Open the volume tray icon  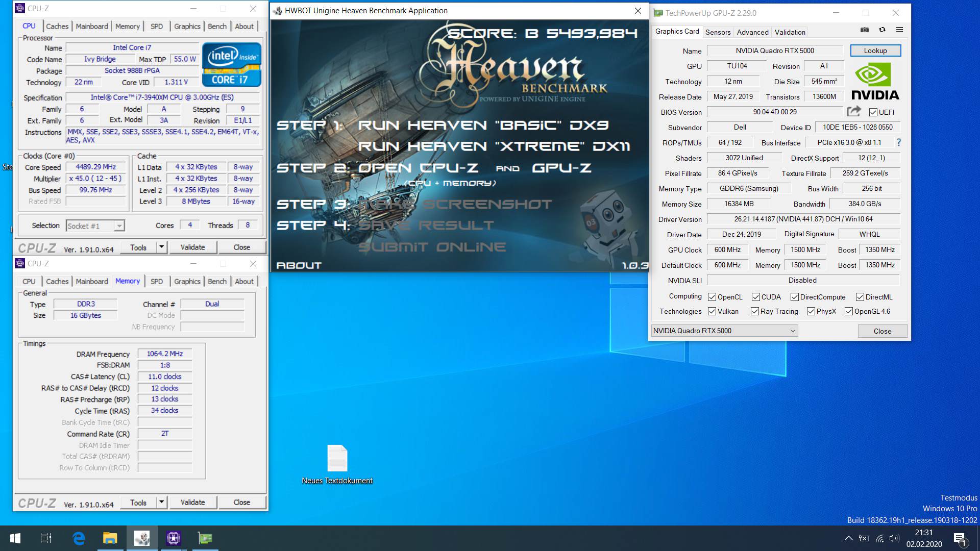pyautogui.click(x=894, y=538)
